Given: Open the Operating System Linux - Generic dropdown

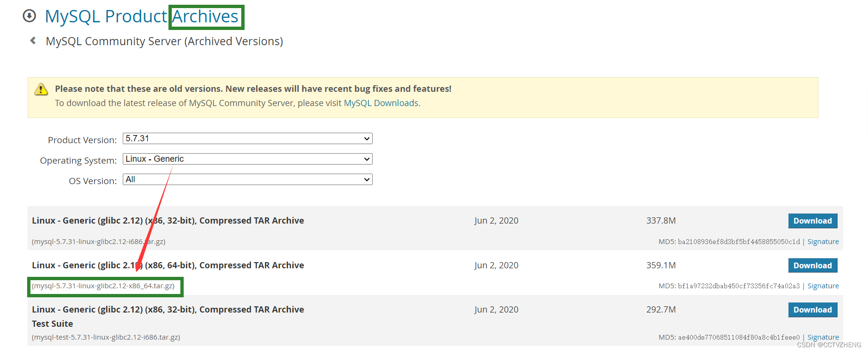Looking at the screenshot, I should pyautogui.click(x=247, y=159).
